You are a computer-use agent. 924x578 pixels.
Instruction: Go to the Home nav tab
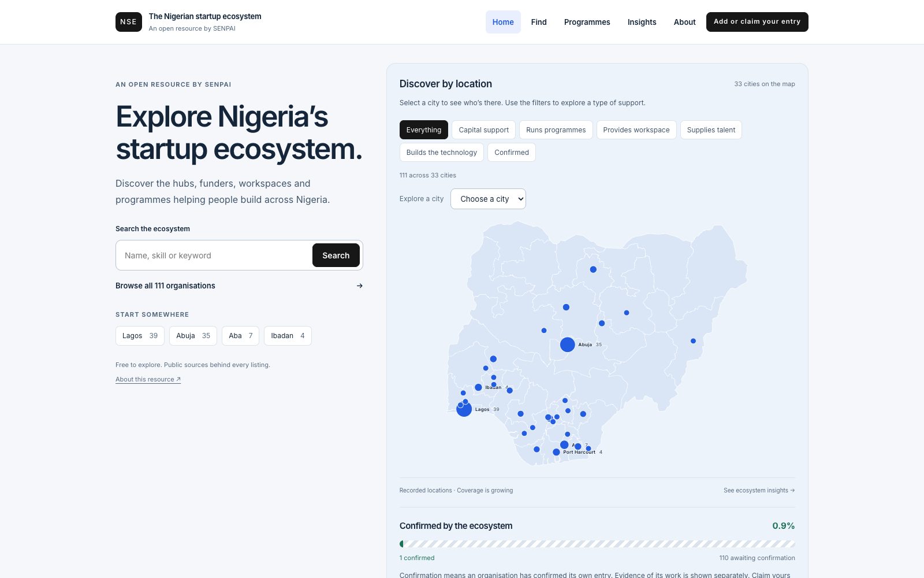(503, 22)
